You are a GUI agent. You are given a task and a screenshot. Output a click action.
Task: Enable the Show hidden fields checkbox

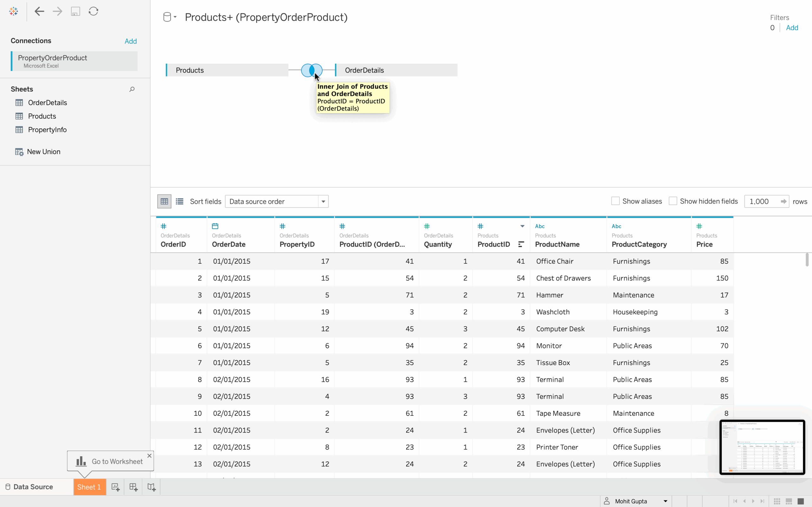coord(672,201)
